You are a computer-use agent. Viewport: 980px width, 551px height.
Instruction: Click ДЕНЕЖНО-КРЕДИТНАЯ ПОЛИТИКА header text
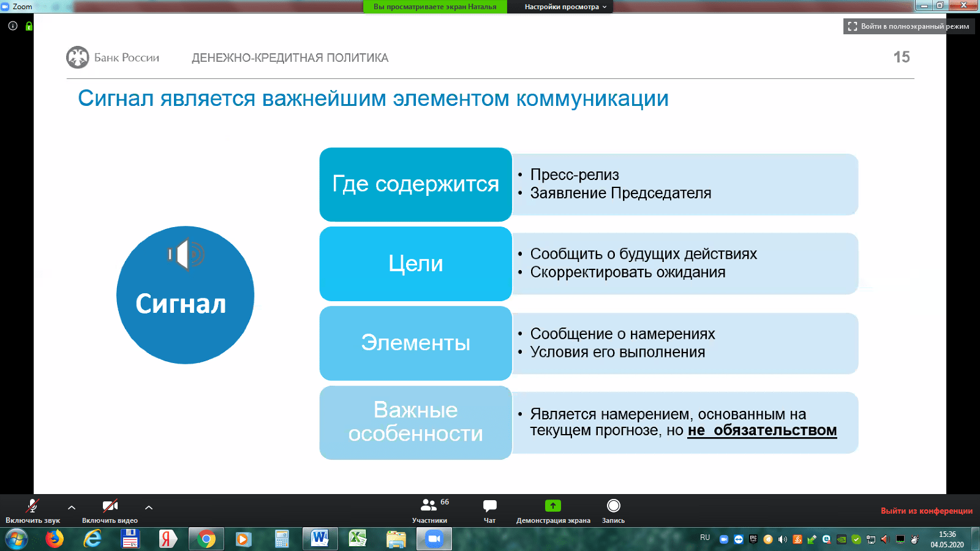tap(290, 58)
